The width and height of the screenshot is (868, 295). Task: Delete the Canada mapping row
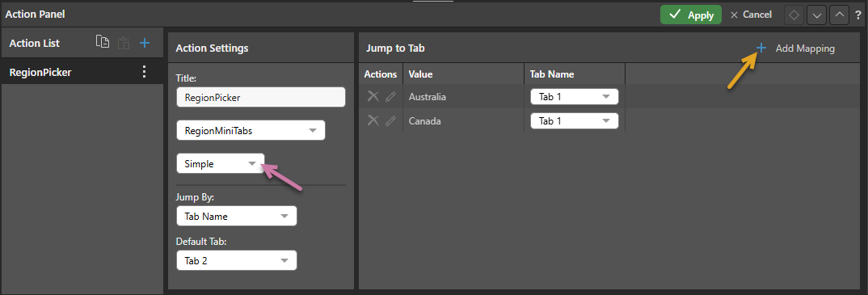pos(373,120)
